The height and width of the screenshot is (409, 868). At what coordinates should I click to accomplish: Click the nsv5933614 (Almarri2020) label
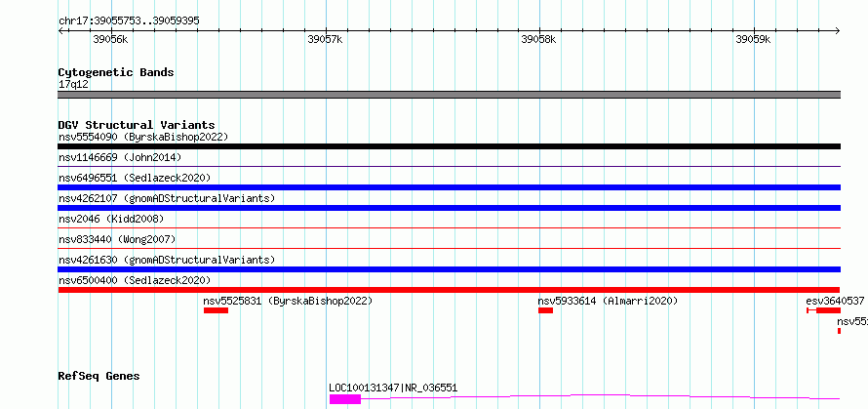608,301
